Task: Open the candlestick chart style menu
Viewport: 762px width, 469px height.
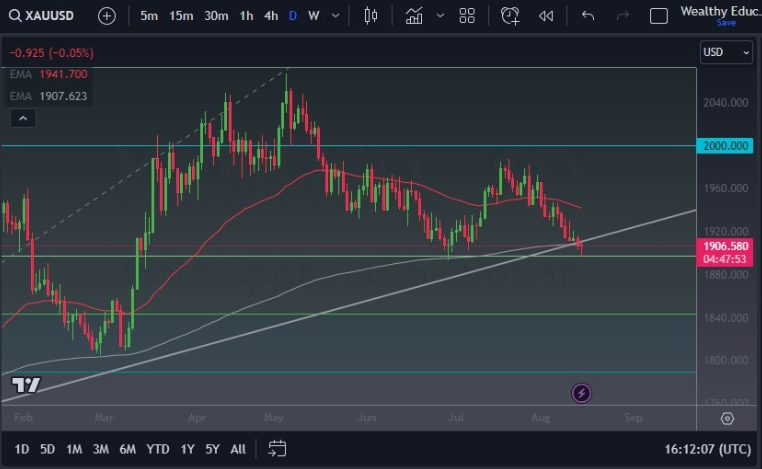Action: tap(371, 16)
